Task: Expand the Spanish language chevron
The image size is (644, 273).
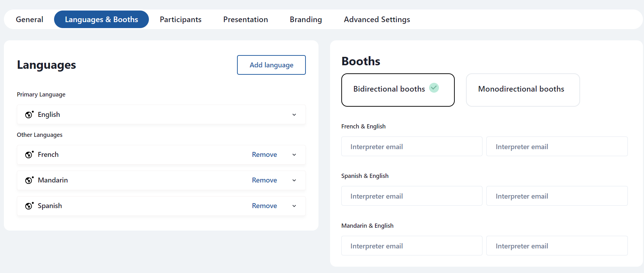Action: tap(294, 206)
